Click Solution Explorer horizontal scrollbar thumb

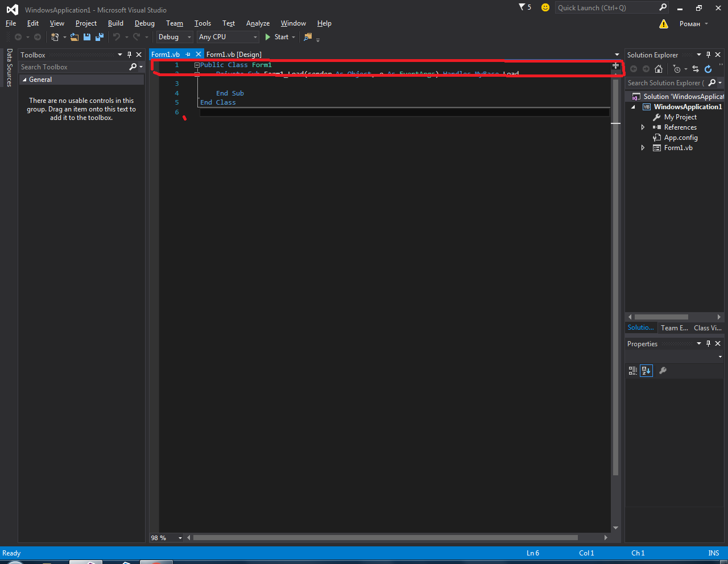point(661,317)
